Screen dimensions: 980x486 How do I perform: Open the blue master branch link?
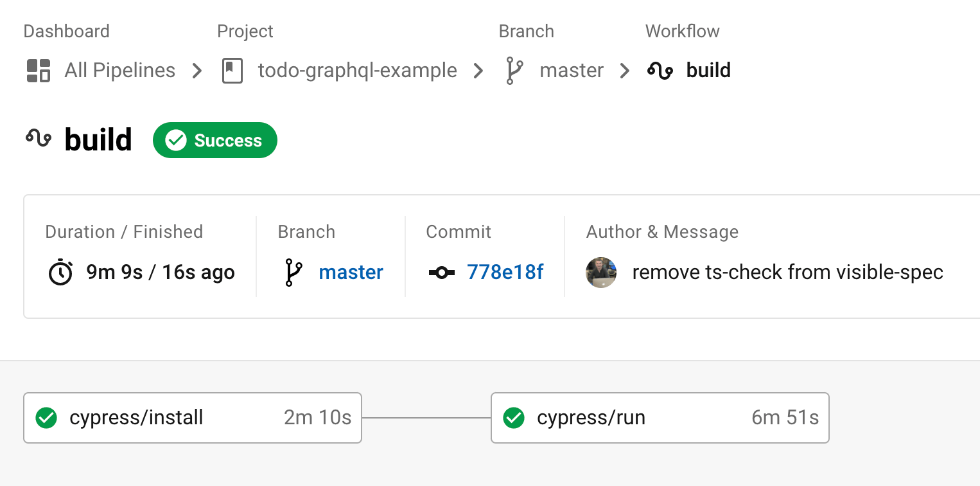point(351,273)
